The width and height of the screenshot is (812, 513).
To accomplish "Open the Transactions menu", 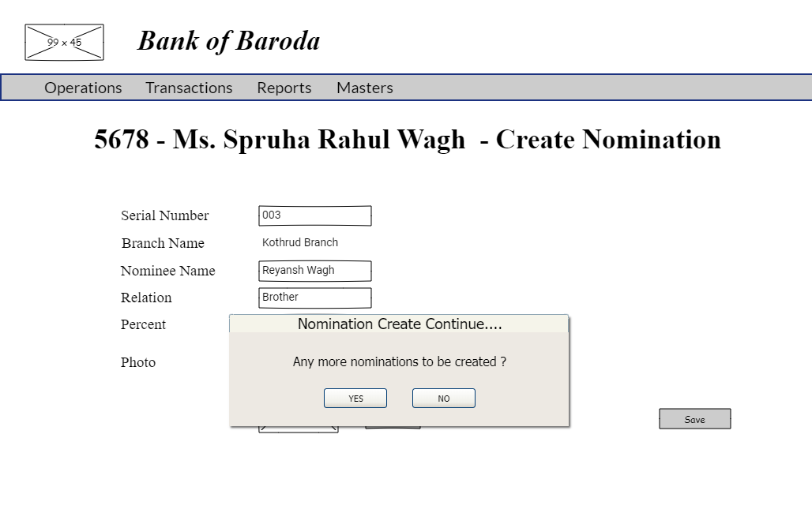I will click(189, 88).
